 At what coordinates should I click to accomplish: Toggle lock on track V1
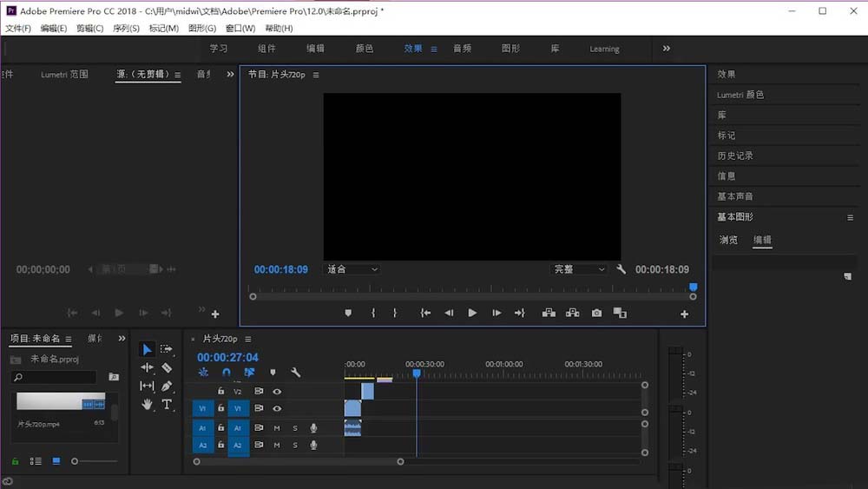220,408
